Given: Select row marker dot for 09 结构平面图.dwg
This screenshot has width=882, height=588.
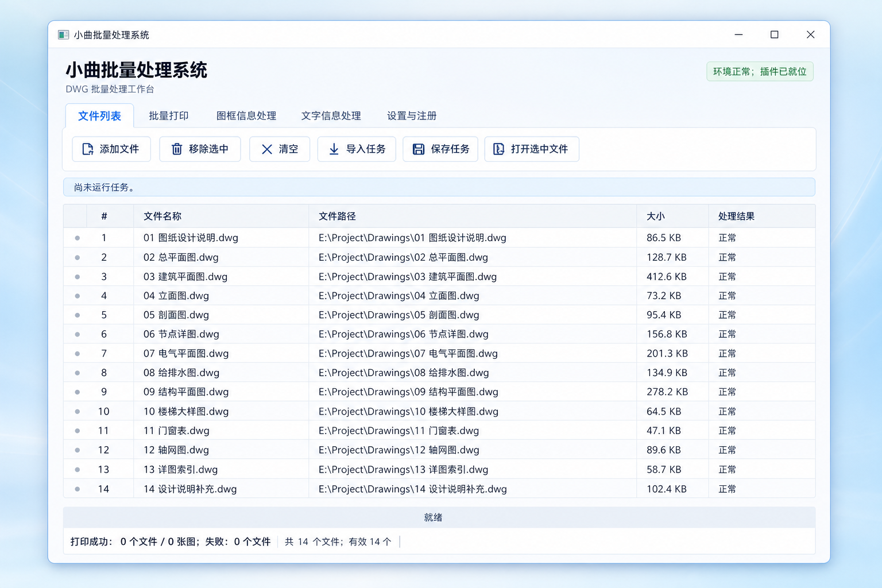Looking at the screenshot, I should [x=78, y=392].
